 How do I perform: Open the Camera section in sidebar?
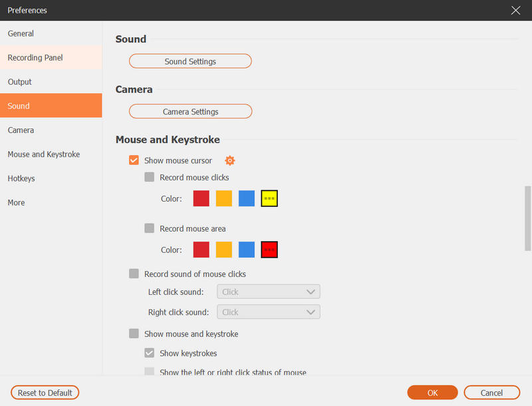(x=21, y=130)
